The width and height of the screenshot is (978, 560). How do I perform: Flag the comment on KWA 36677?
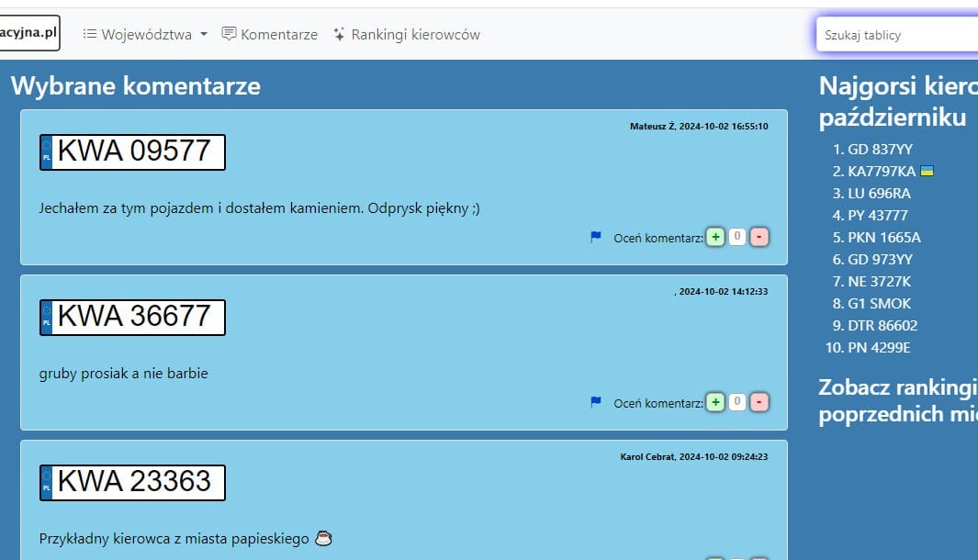pyautogui.click(x=596, y=402)
